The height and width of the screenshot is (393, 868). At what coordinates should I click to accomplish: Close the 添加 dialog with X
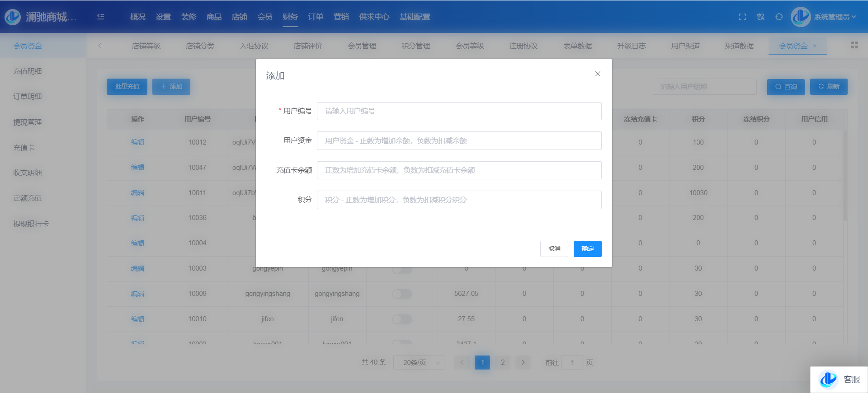598,74
